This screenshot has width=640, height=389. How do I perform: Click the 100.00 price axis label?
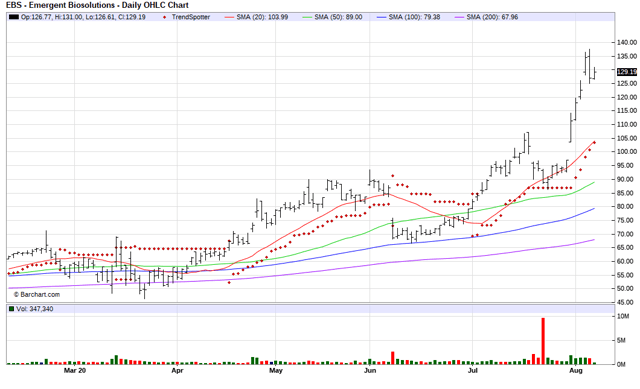(x=627, y=151)
